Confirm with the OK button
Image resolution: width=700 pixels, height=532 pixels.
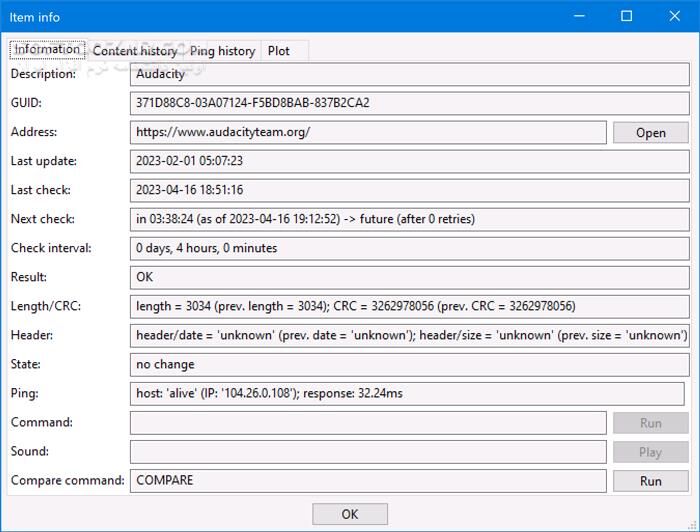tap(349, 514)
